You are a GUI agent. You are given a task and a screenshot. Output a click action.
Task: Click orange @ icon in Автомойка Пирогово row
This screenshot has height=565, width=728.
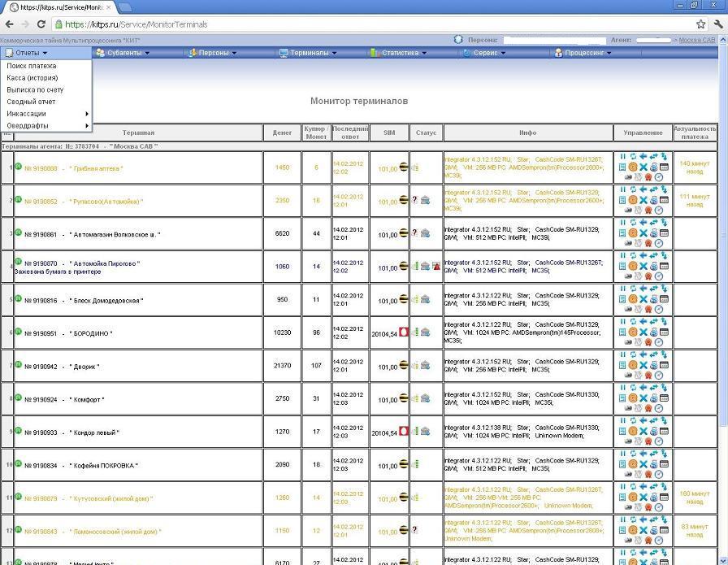(632, 266)
